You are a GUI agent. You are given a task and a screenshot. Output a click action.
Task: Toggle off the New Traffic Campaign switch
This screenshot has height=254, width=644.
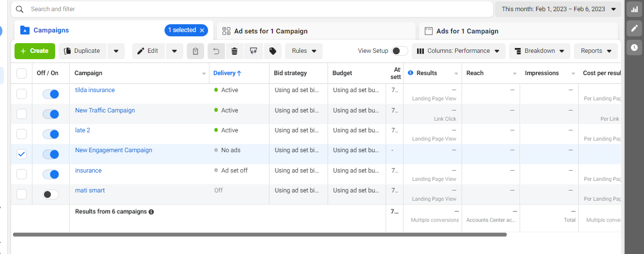tap(51, 114)
